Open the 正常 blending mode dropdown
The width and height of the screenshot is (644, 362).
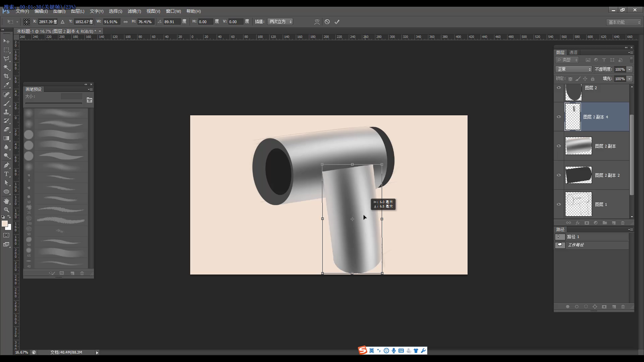pos(573,69)
